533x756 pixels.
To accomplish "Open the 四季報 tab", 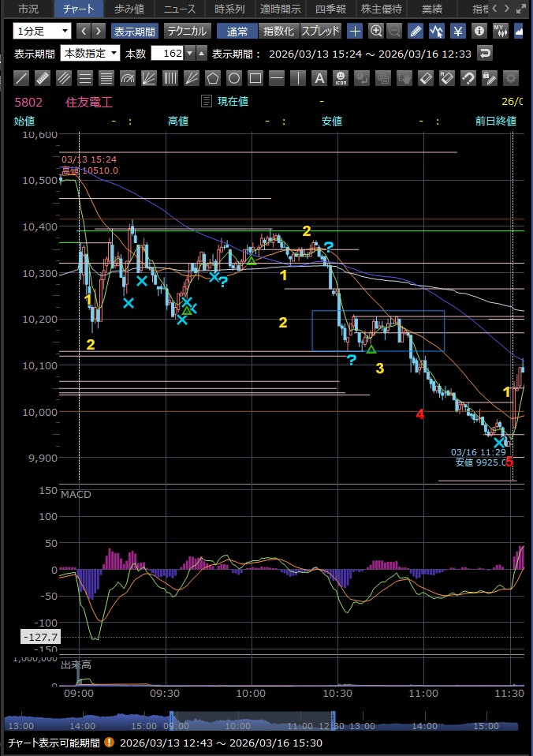I will 330,9.
